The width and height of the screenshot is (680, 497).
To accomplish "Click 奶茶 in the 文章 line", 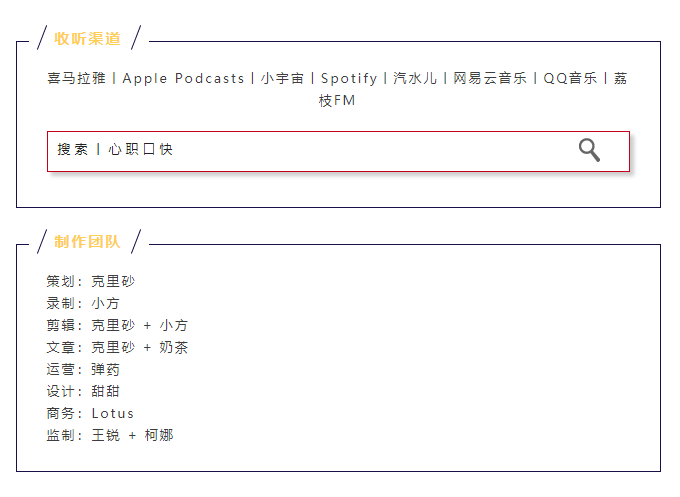I will pyautogui.click(x=173, y=347).
